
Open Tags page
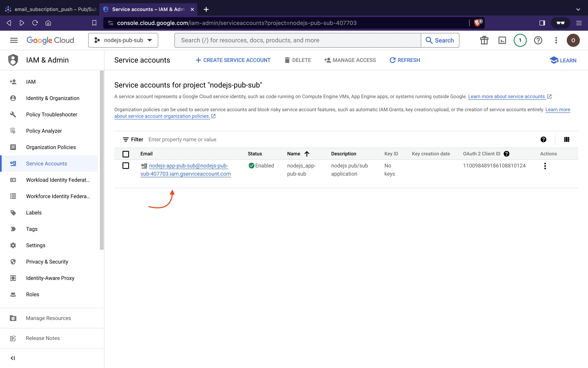[49, 229]
